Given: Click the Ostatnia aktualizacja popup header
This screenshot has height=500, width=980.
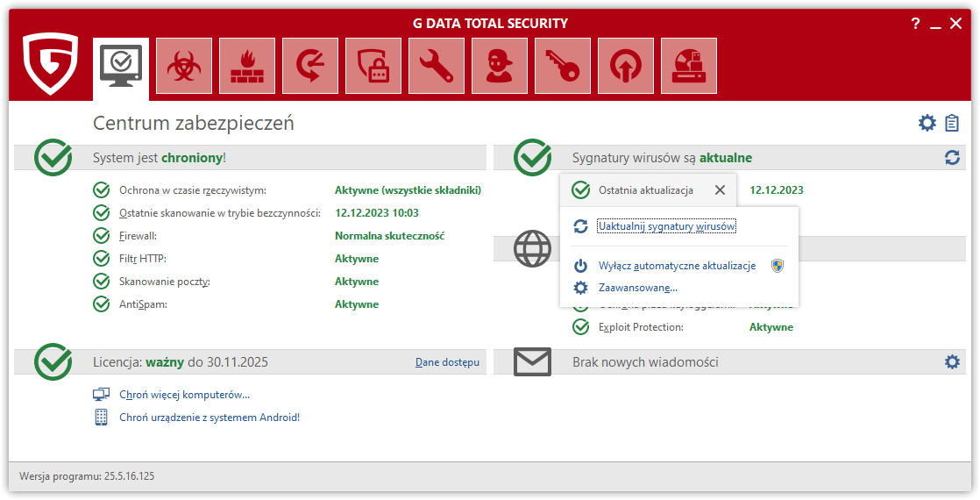Looking at the screenshot, I should point(648,190).
